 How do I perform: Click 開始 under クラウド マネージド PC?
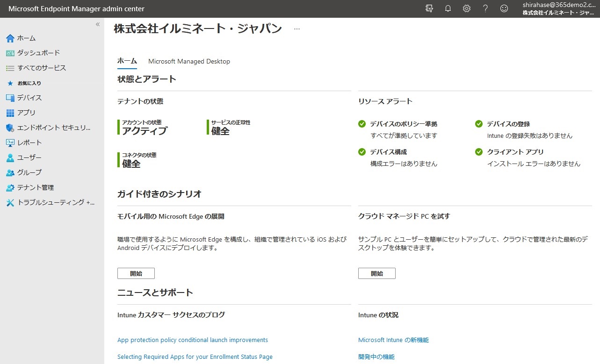coord(377,273)
